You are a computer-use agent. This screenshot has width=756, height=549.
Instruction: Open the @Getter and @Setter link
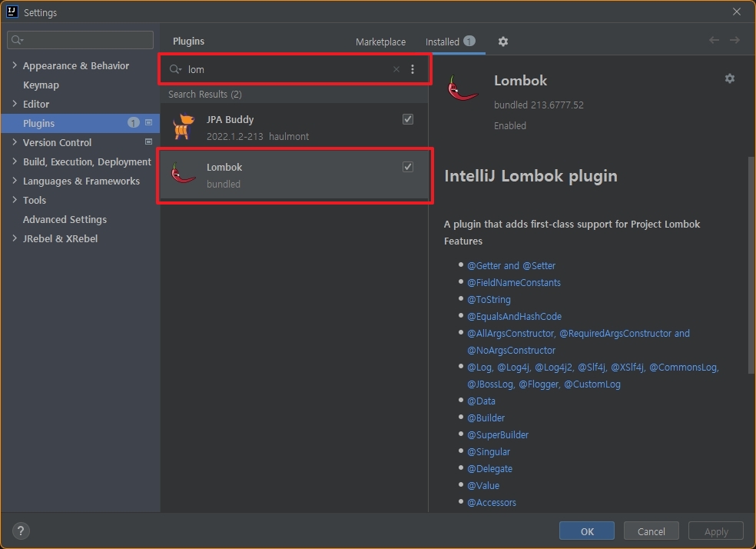[x=511, y=266]
